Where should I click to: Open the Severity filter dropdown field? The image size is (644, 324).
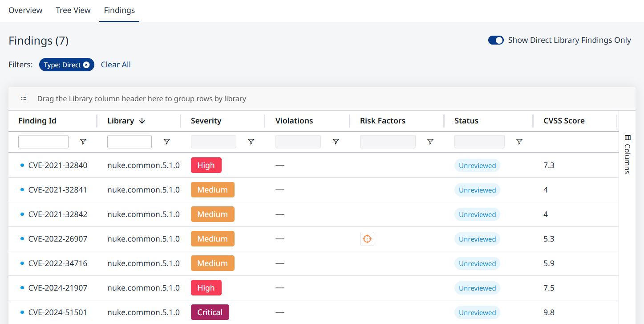(x=214, y=142)
